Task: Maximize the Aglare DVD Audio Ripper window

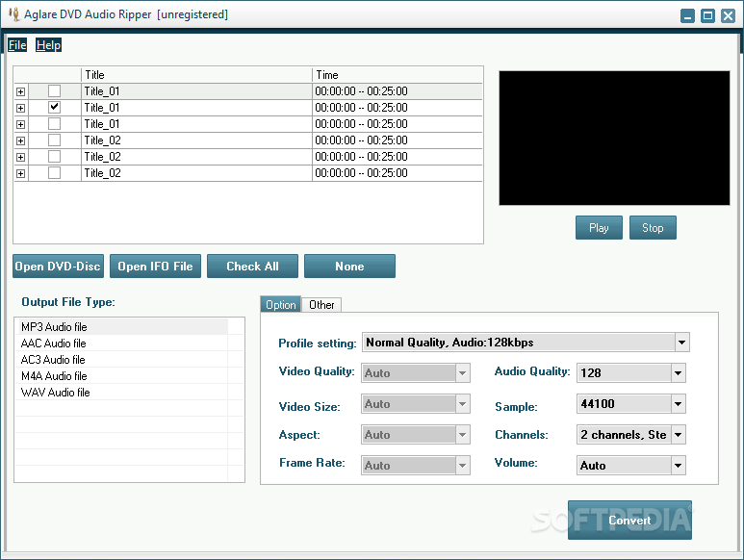Action: (707, 15)
